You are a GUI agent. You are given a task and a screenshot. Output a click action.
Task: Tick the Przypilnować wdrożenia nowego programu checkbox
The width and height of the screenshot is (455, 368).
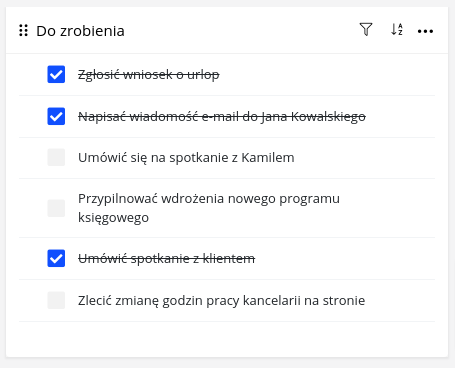pyautogui.click(x=56, y=208)
